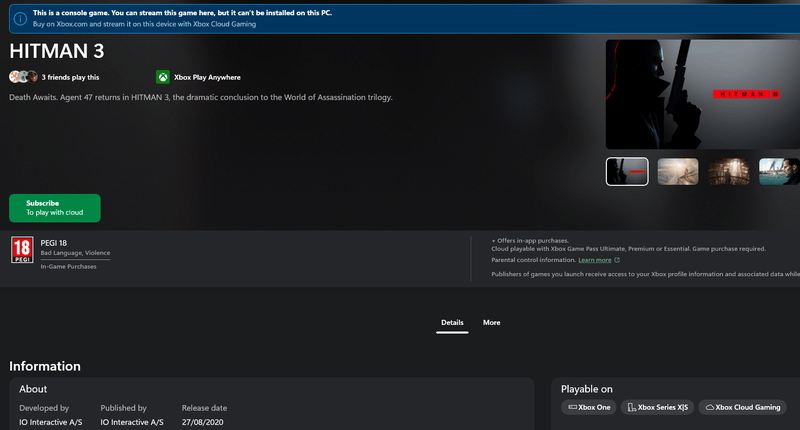Select the second desert-toned screenshot thumbnail
The height and width of the screenshot is (430, 800).
[x=678, y=171]
